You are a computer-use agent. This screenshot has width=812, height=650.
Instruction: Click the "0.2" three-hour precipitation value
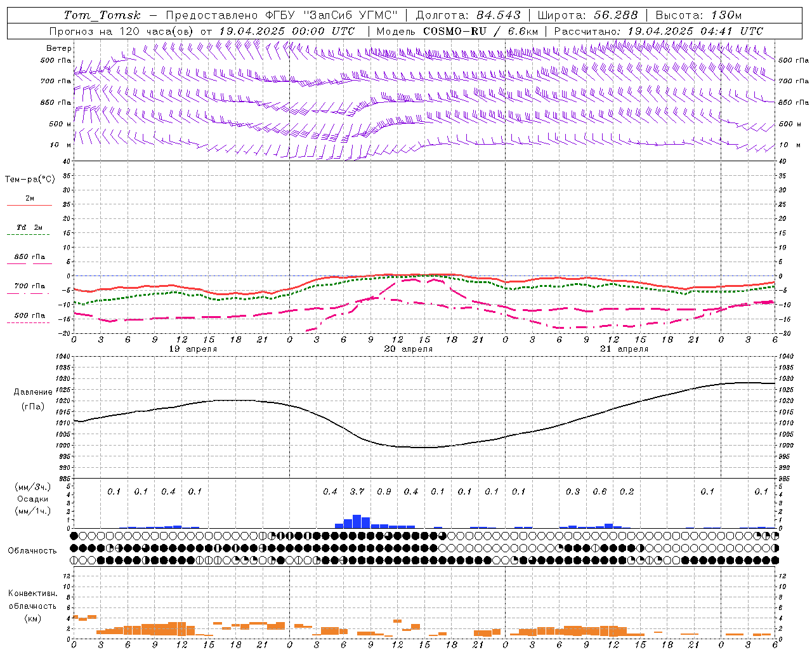click(x=627, y=491)
